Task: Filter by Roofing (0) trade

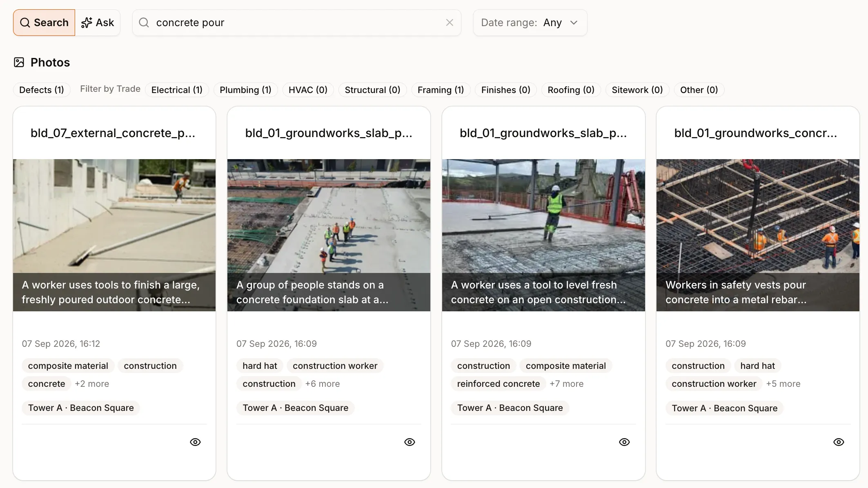Action: [571, 90]
